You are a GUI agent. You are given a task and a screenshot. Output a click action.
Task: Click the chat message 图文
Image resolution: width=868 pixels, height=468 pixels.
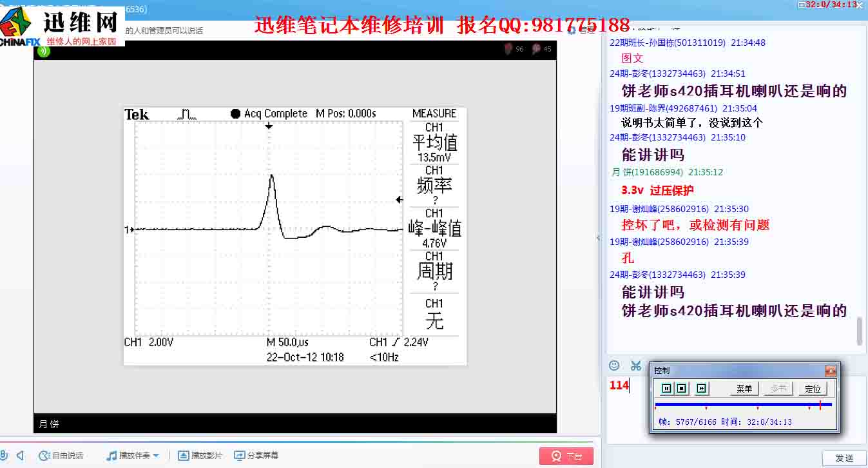632,58
